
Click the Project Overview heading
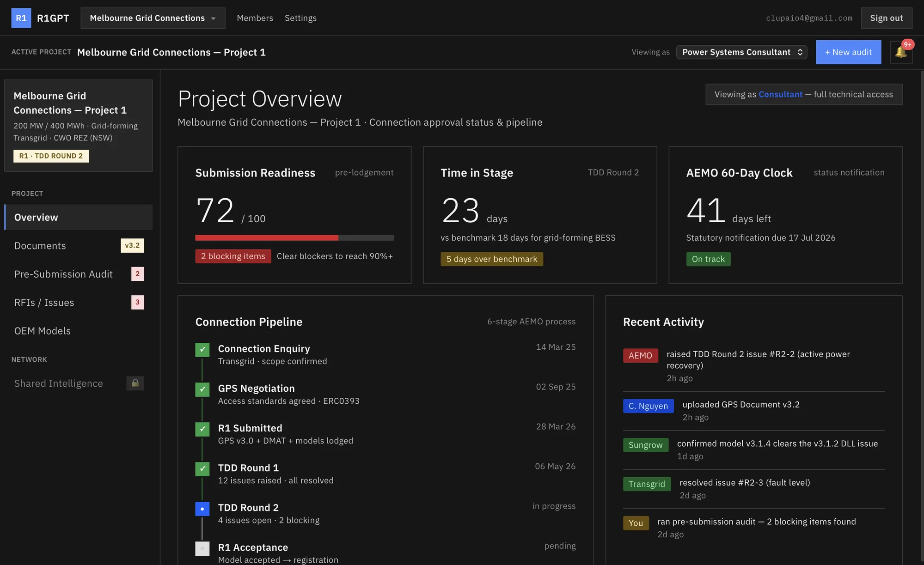[260, 99]
